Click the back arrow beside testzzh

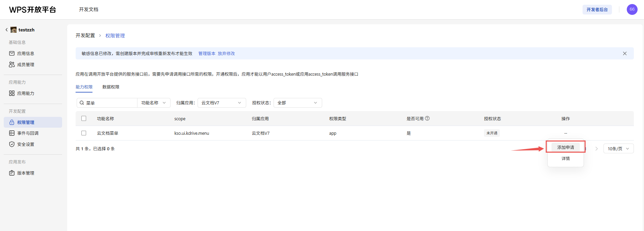(x=6, y=30)
